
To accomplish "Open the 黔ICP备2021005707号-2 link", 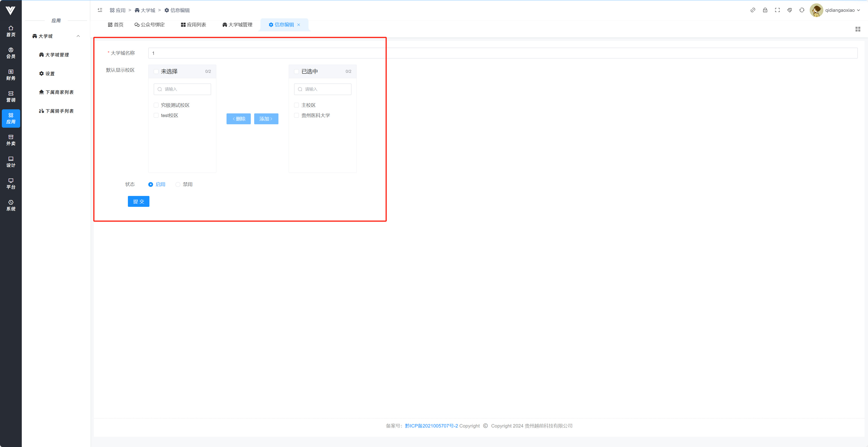I will coord(431,426).
